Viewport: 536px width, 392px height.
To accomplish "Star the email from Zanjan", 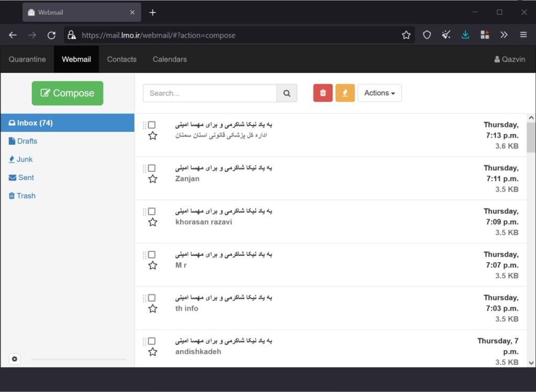I will [152, 179].
